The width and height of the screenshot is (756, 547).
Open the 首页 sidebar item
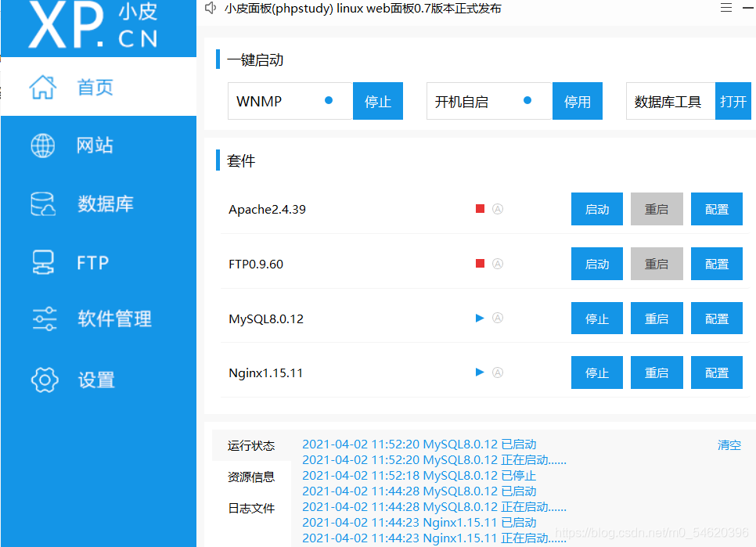tap(99, 87)
